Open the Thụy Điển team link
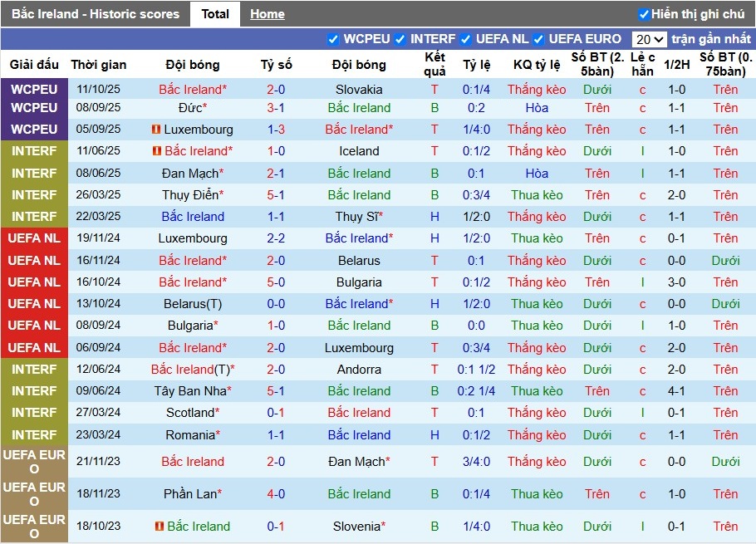Image resolution: width=756 pixels, height=544 pixels. [x=190, y=195]
